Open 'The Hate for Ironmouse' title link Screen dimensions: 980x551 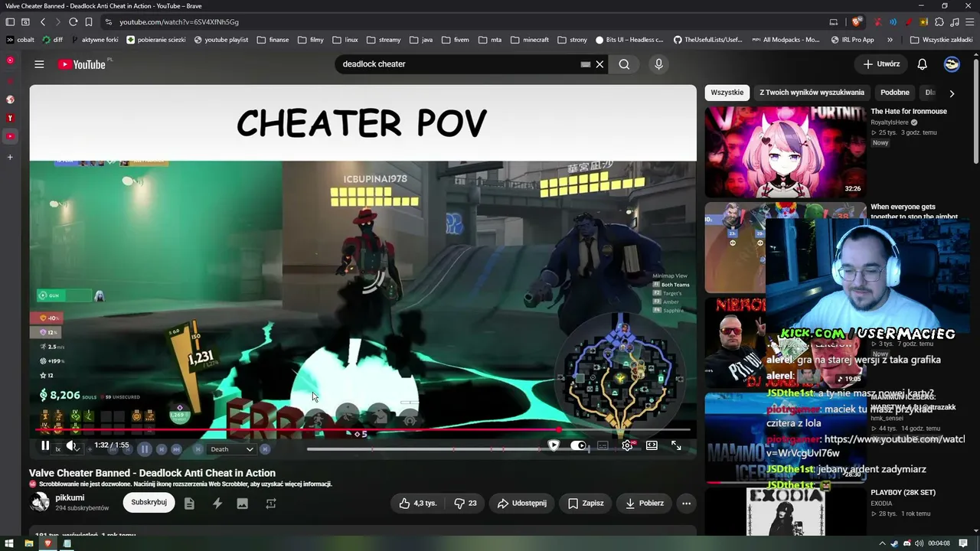pos(909,111)
